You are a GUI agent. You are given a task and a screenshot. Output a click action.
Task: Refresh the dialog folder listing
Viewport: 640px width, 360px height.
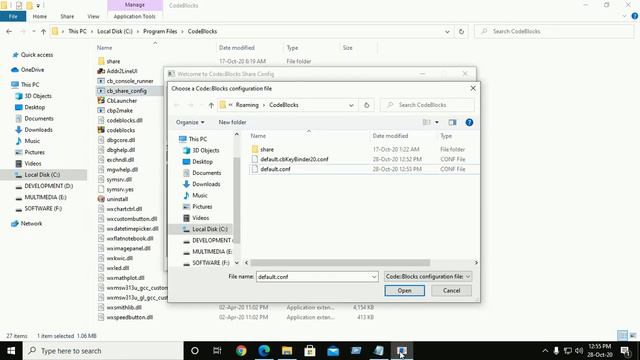point(367,105)
